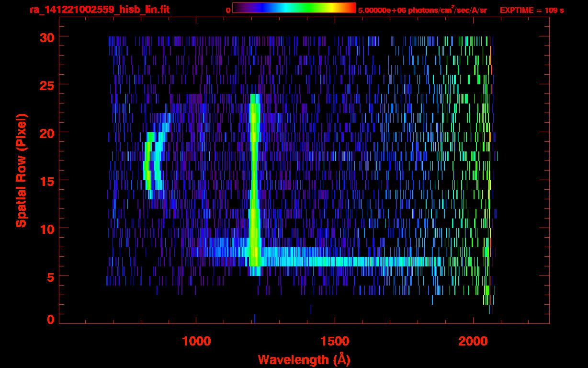Image resolution: width=588 pixels, height=368 pixels.
Task: Click the bright vertical emission line near 1216 Å
Action: tap(255, 184)
